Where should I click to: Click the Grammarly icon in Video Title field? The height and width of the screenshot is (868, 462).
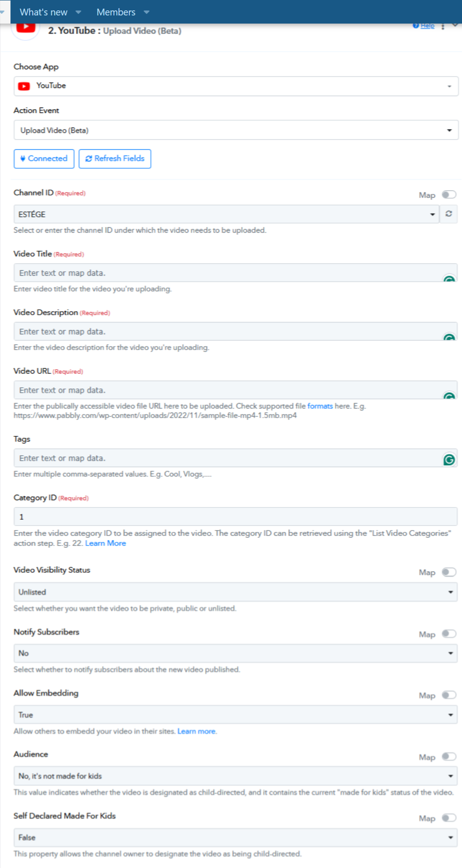(x=449, y=279)
